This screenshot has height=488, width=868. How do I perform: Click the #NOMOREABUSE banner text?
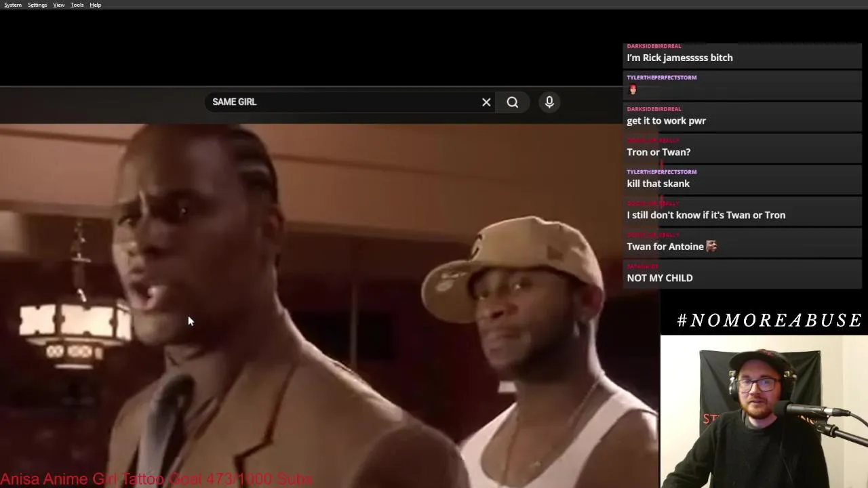coord(770,320)
